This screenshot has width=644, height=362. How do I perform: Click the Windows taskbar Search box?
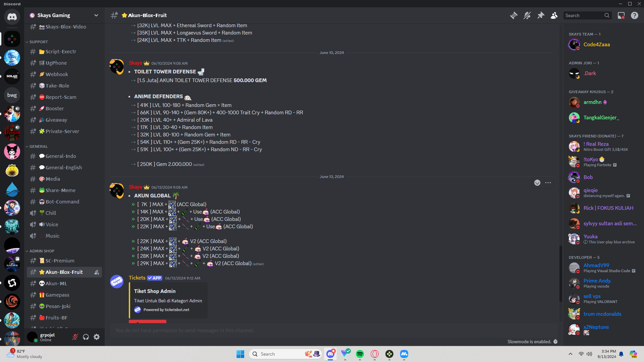tap(285, 354)
